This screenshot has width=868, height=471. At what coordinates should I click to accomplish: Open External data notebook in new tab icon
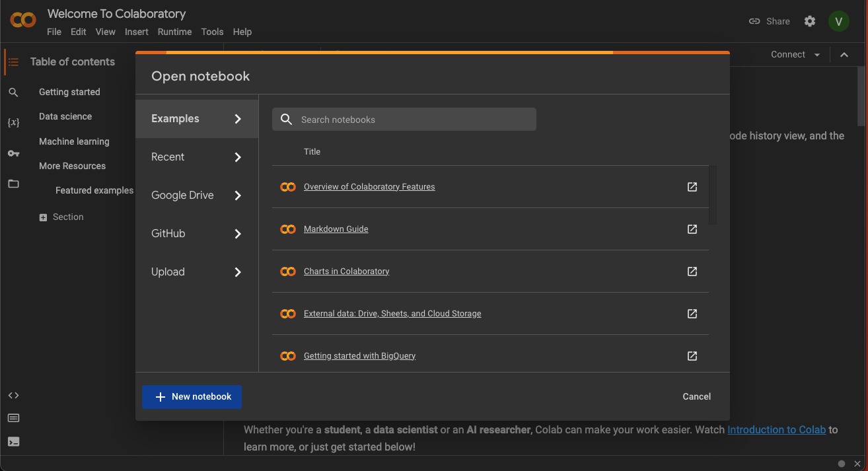tap(692, 314)
